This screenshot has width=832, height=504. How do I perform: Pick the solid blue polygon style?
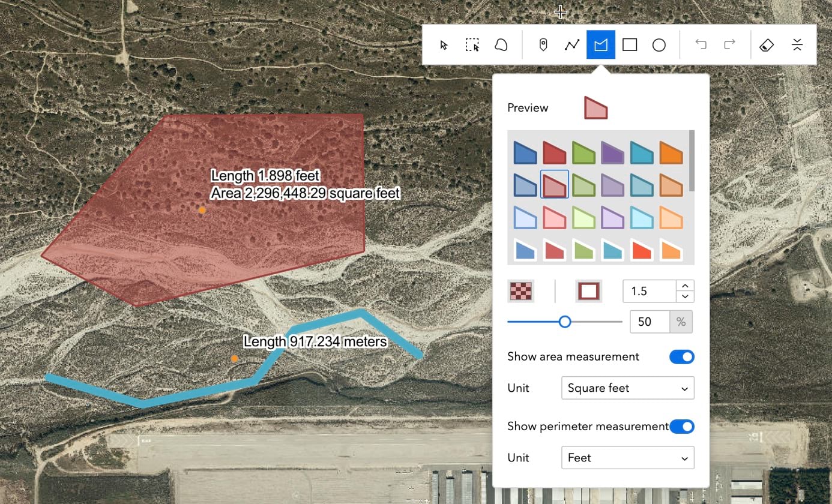pos(525,153)
